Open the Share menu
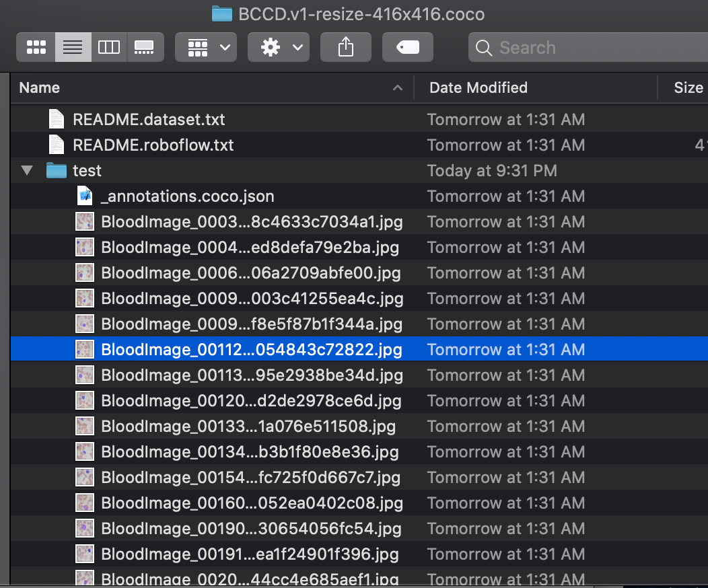Image resolution: width=708 pixels, height=588 pixels. [x=345, y=47]
